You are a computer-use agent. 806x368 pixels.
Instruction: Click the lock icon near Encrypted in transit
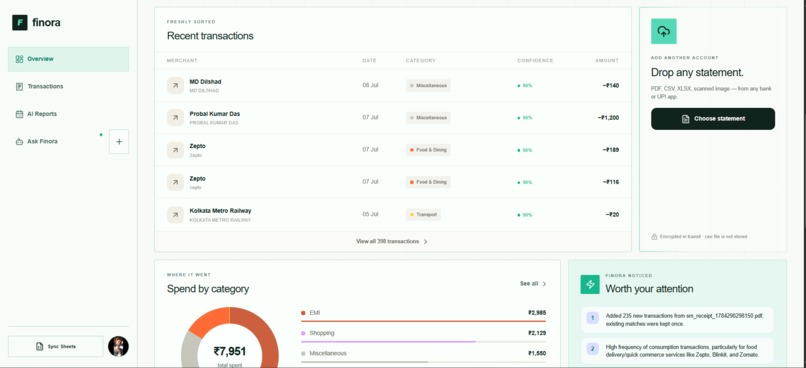654,237
